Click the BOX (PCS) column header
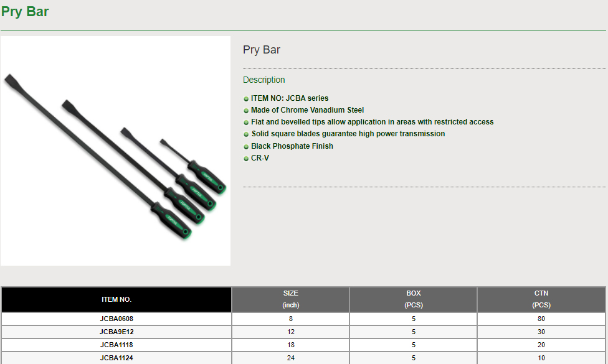Screen dimensions: 608x364 click(x=414, y=299)
